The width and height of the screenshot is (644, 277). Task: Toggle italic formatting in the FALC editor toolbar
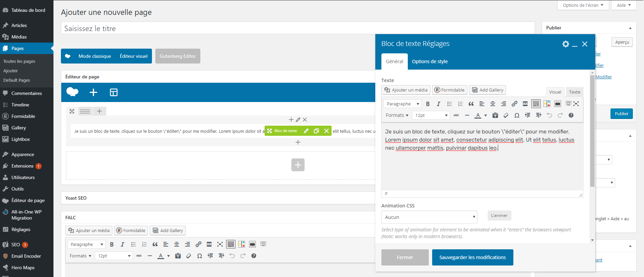(x=123, y=245)
